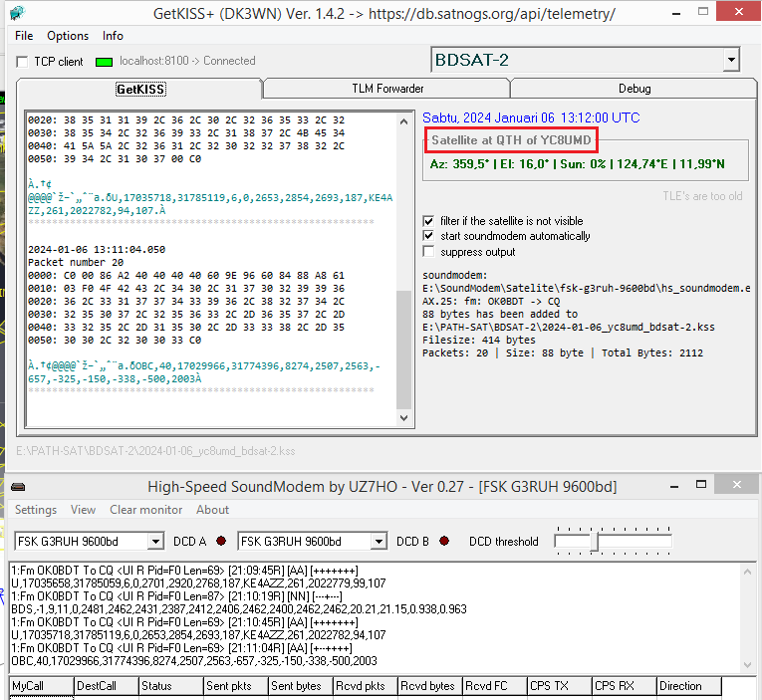Click the Direction column header

(x=689, y=686)
